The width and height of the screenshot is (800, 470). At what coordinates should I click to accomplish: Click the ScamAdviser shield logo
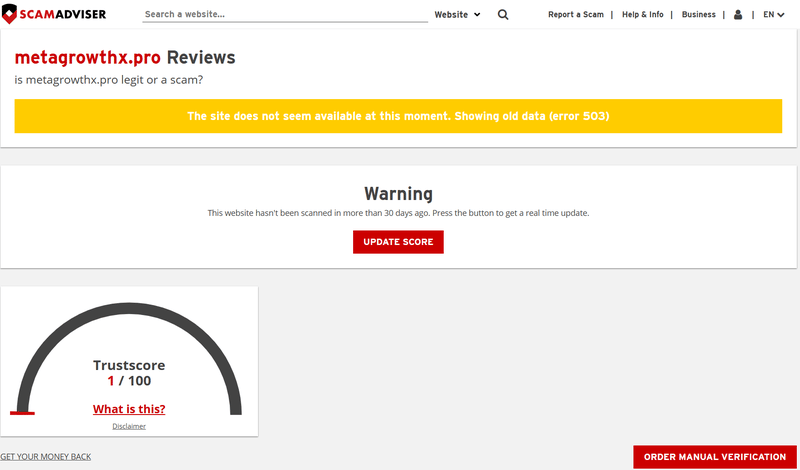[54, 14]
